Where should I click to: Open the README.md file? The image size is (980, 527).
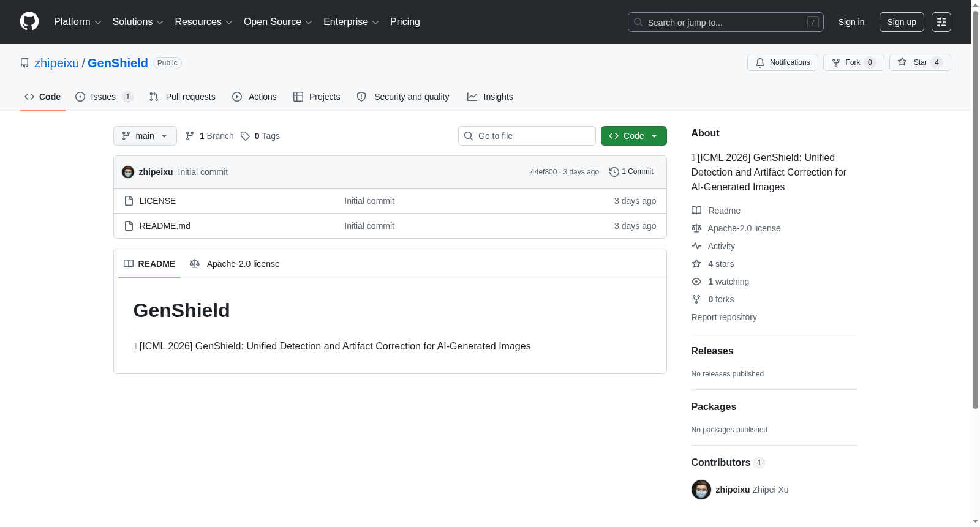coord(165,226)
